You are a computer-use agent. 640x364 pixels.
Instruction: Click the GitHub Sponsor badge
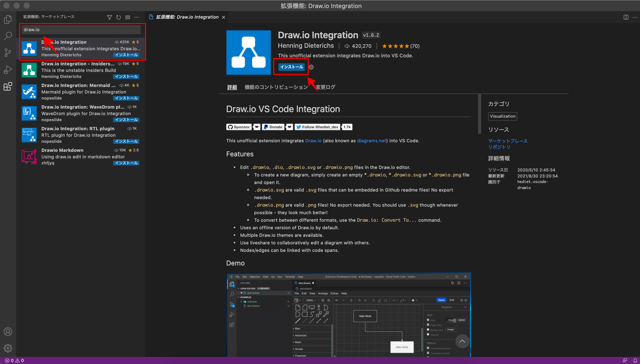(x=239, y=127)
